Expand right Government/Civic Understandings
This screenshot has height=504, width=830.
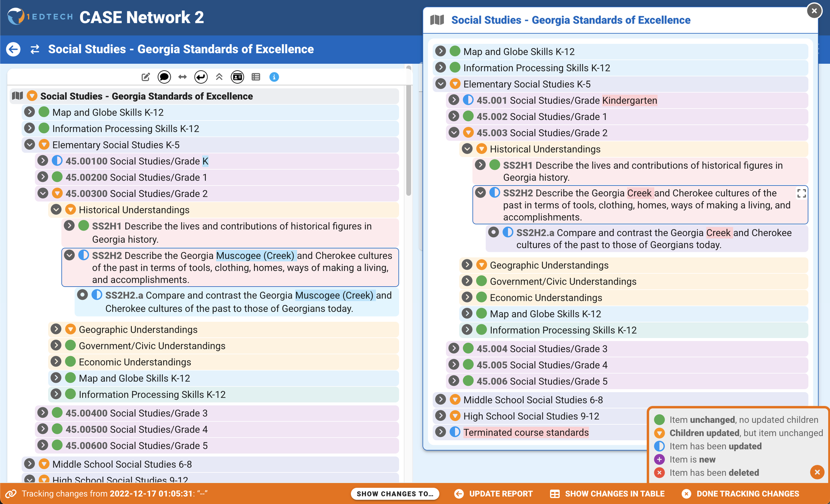tap(467, 281)
